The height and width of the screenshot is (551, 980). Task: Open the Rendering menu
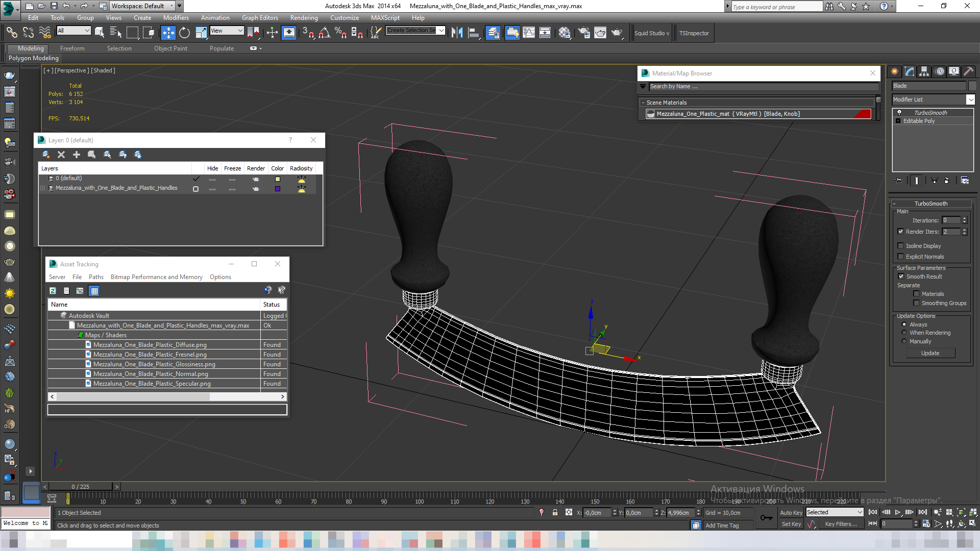304,18
